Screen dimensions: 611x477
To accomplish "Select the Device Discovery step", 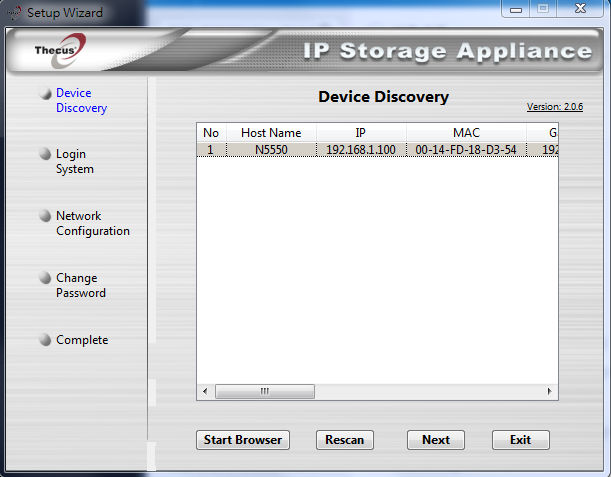I will pos(81,100).
